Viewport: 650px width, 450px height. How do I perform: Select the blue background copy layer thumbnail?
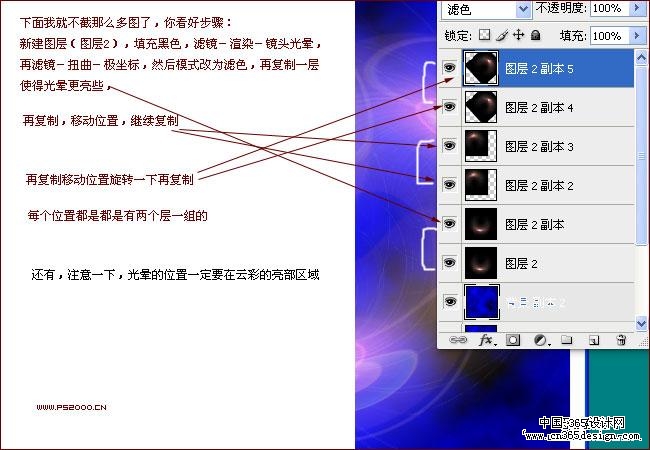[x=482, y=302]
